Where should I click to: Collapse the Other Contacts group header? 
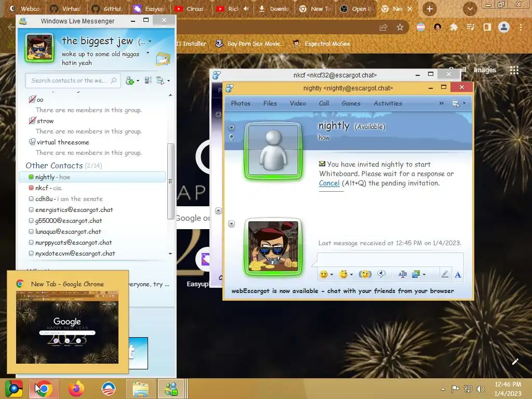(64, 166)
